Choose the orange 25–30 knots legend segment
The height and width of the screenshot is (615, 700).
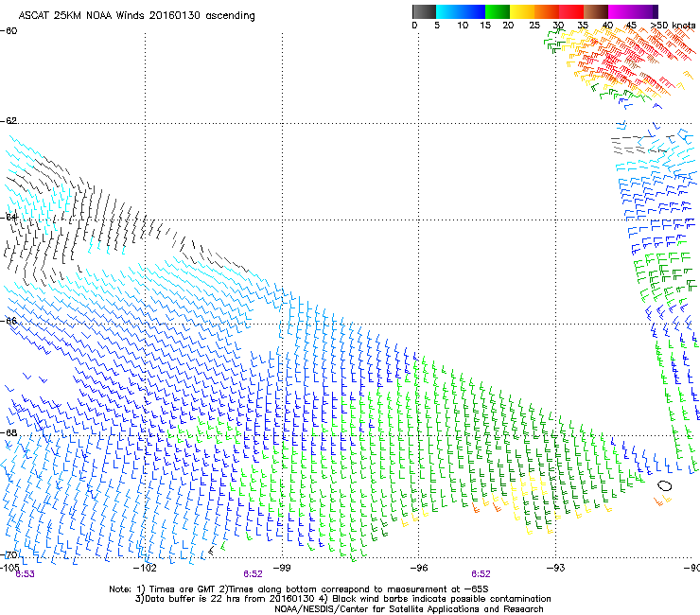547,11
